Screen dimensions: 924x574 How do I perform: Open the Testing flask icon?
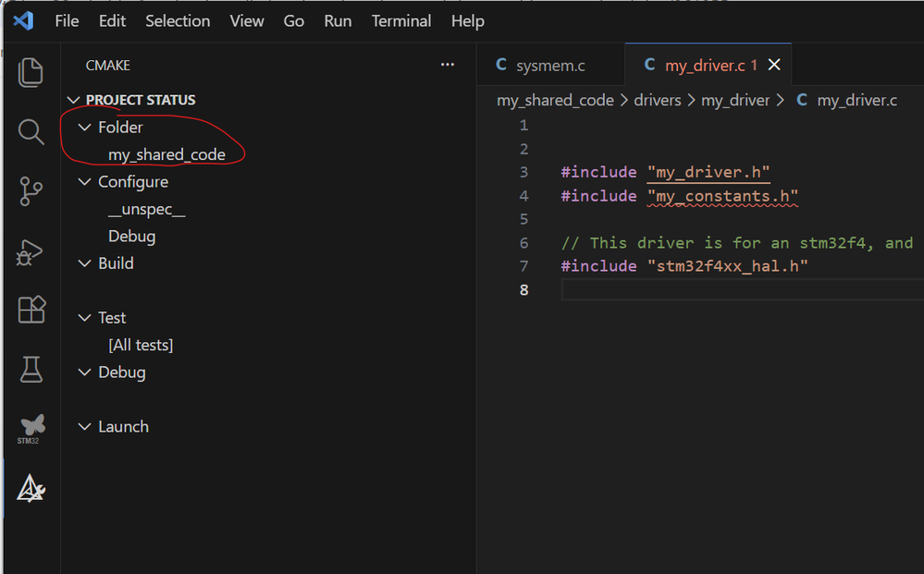pyautogui.click(x=31, y=370)
